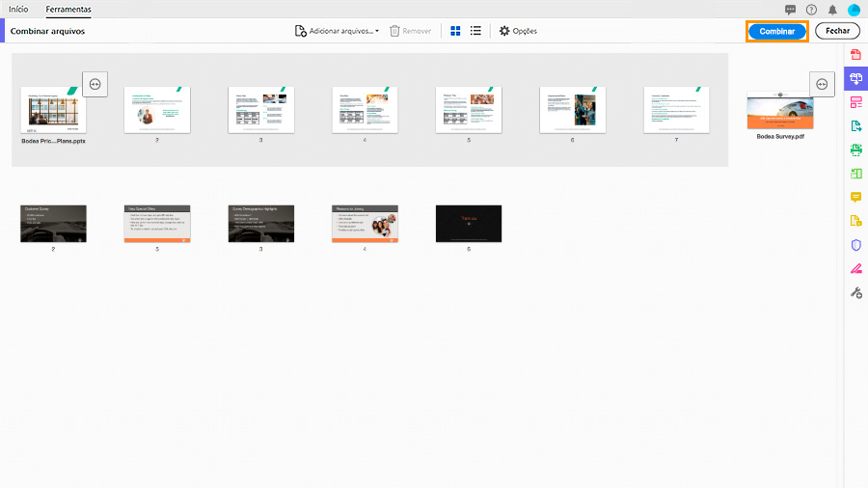
Task: Open the Protect shield tool
Action: point(855,245)
